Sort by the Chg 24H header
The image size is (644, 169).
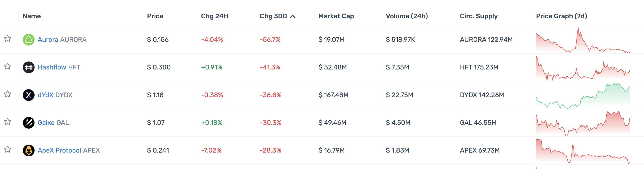pyautogui.click(x=215, y=16)
